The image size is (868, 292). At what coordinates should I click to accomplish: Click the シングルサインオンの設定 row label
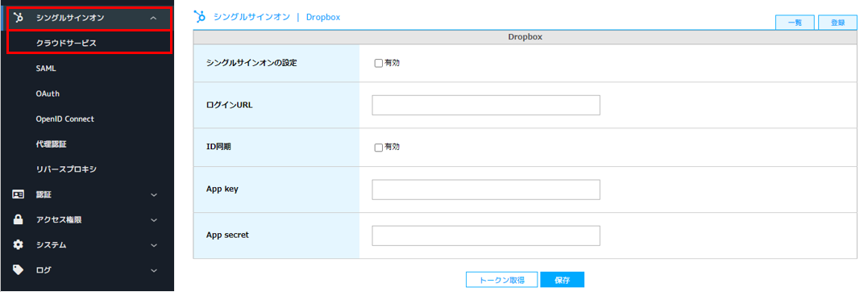click(x=251, y=63)
